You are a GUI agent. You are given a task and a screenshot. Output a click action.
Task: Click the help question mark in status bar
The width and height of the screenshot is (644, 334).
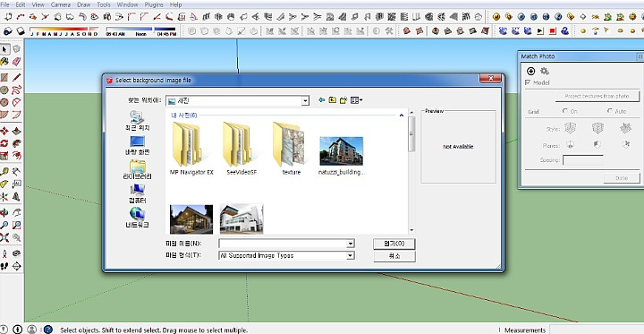point(48,330)
